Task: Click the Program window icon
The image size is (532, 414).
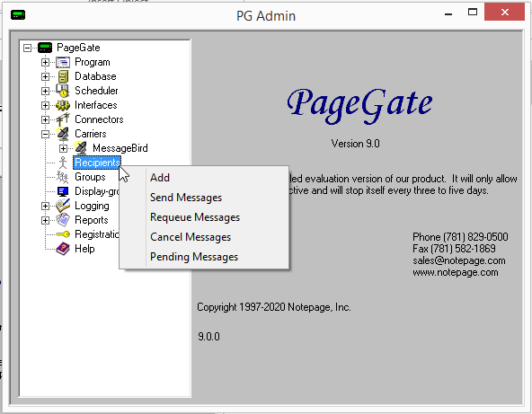Action: point(63,62)
